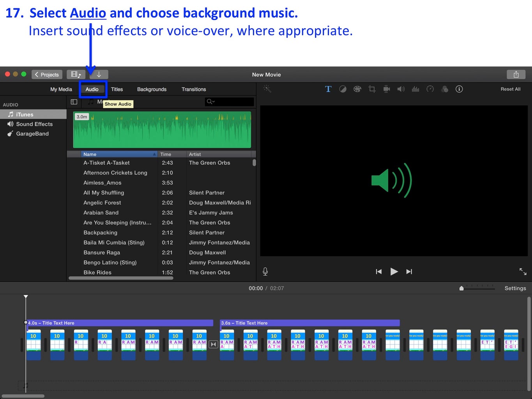The image size is (532, 399).
Task: Toggle the sidebar visibility panel icon
Action: 74,102
